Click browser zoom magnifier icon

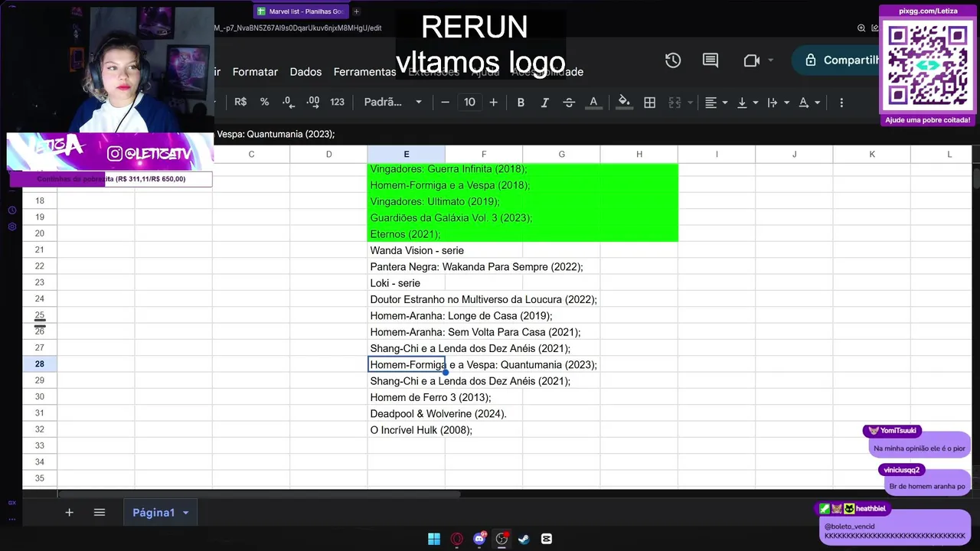861,28
